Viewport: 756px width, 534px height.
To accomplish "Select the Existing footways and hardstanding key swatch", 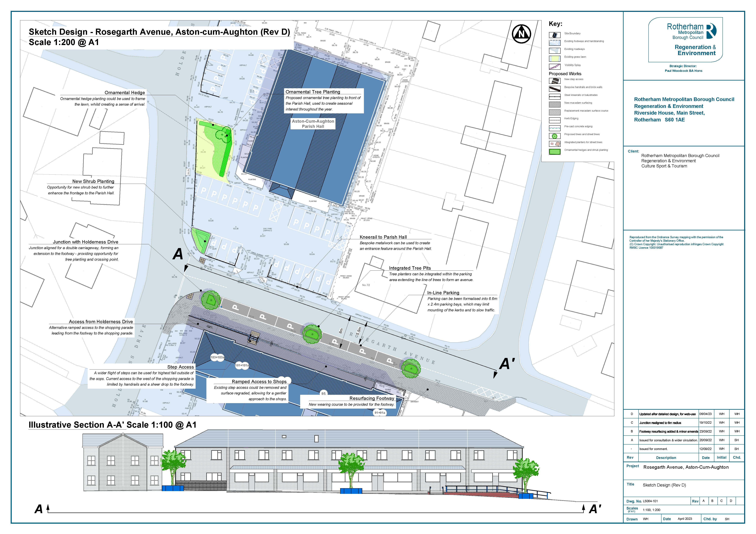I will [x=554, y=43].
